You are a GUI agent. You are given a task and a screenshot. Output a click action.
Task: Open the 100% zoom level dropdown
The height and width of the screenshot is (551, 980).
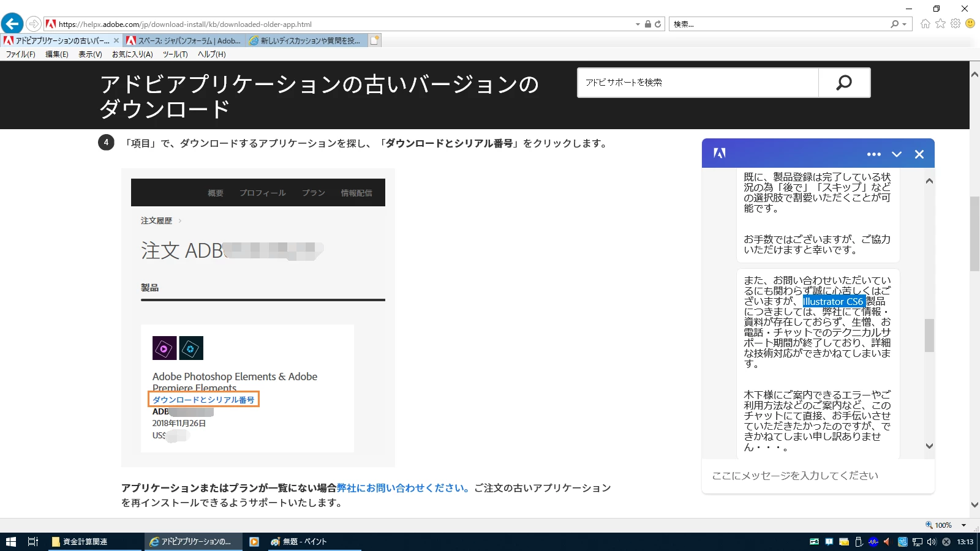[x=963, y=525]
